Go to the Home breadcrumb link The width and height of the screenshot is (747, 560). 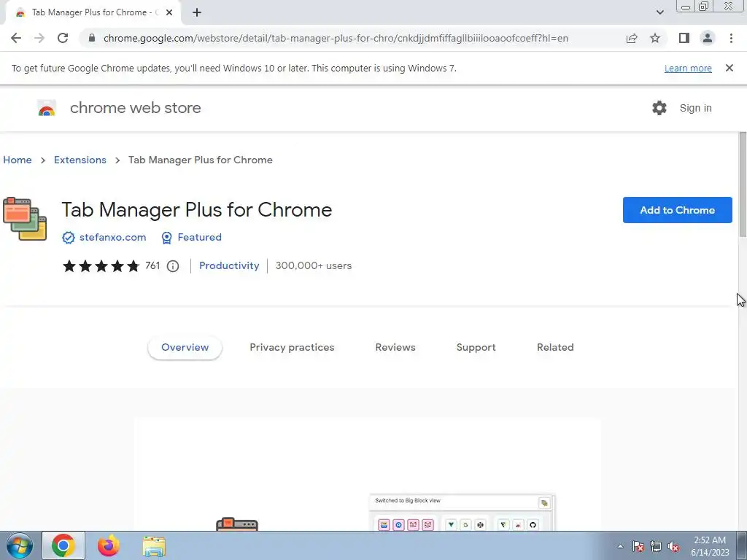pos(18,160)
